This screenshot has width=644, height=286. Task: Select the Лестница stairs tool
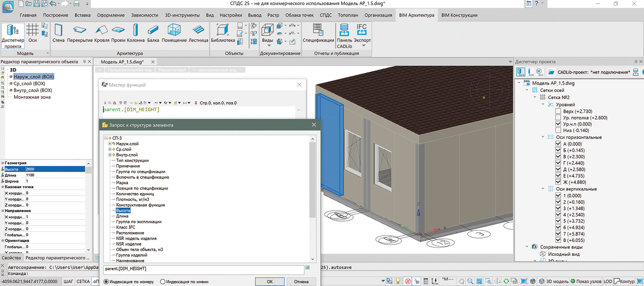pyautogui.click(x=198, y=33)
